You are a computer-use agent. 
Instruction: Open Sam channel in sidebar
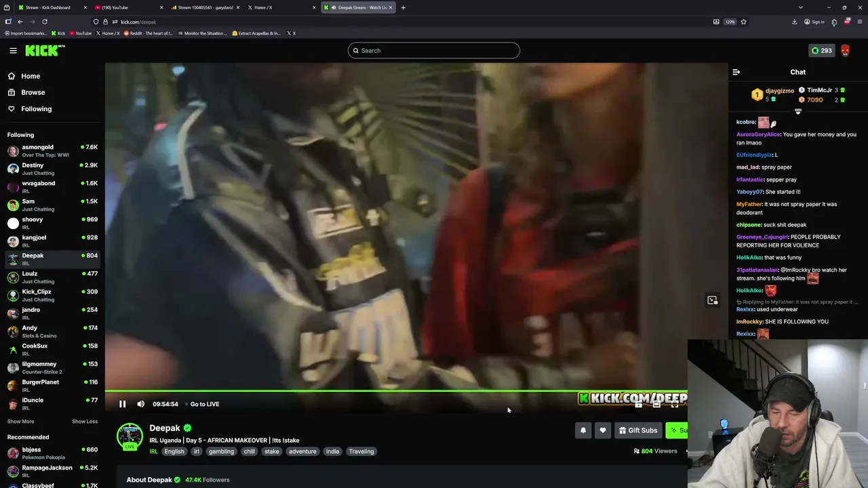52,205
